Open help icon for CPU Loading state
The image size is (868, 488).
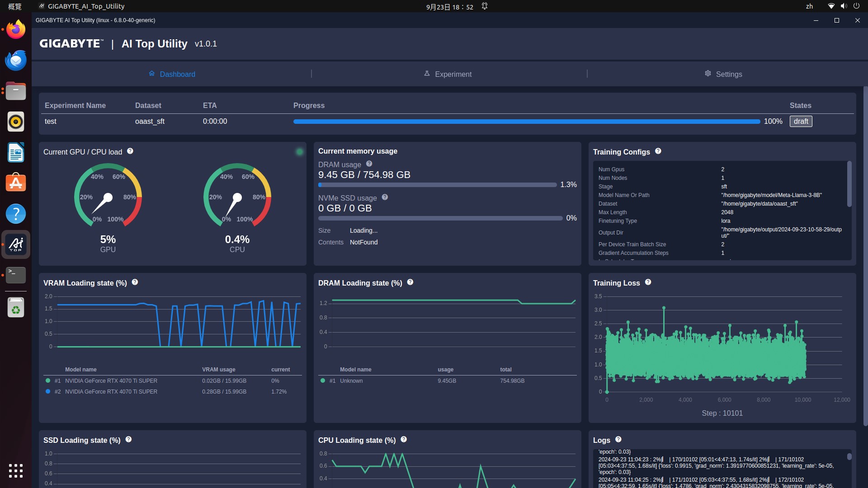point(404,440)
